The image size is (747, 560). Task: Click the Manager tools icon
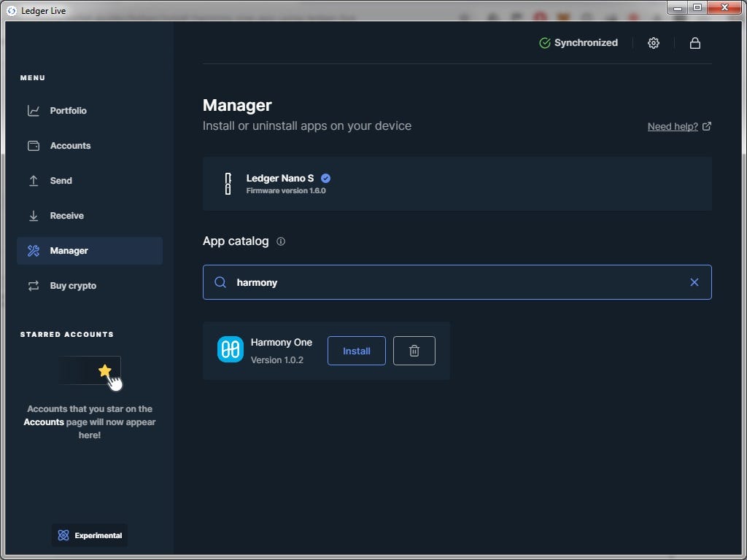(34, 251)
